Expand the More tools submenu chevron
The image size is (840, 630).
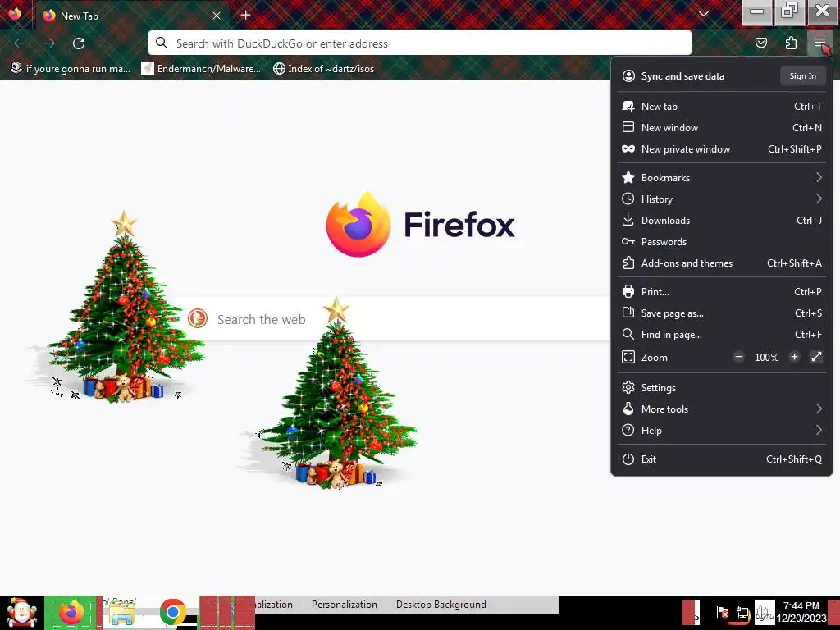coord(819,409)
